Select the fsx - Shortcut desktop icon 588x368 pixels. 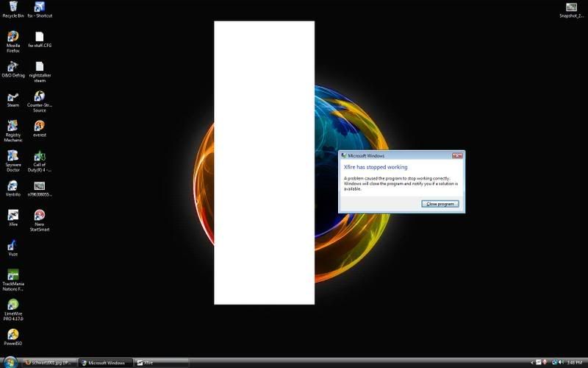(x=40, y=10)
